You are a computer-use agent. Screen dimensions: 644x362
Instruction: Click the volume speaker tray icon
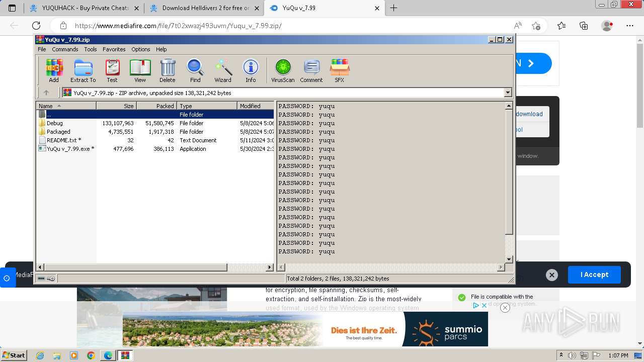(x=572, y=355)
